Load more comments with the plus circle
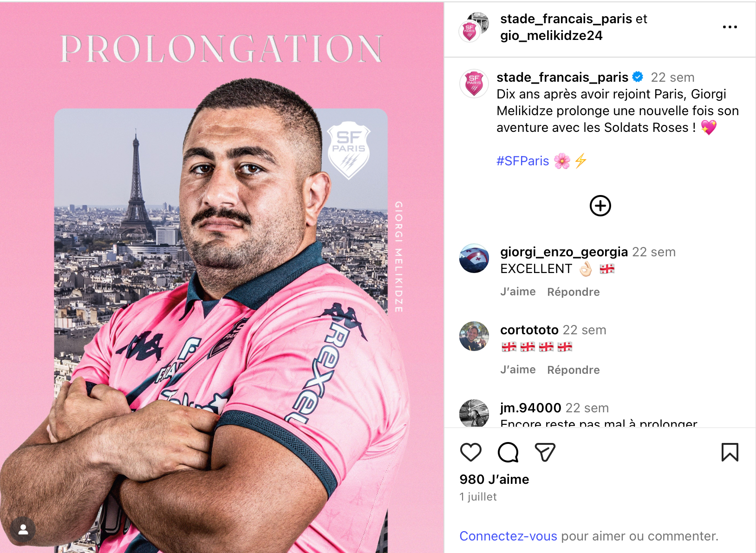 click(x=600, y=206)
